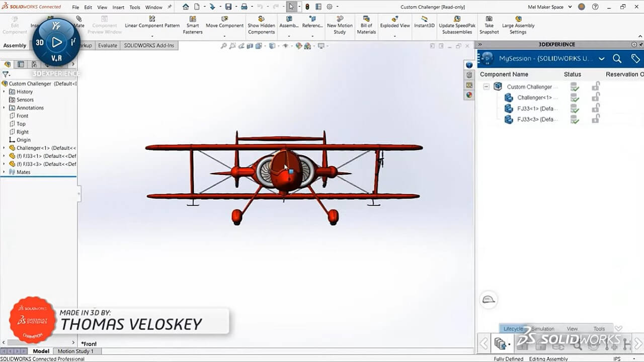Click Take Snapshot in the ribbon

pyautogui.click(x=489, y=26)
